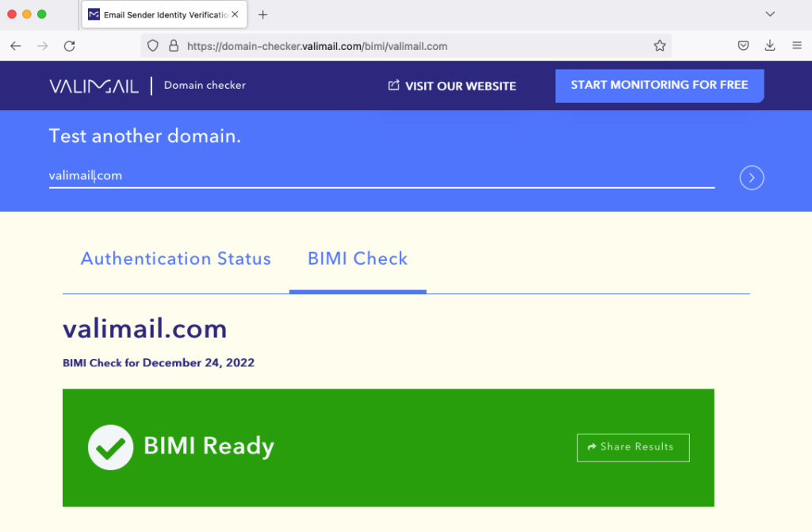Bookmark this page with the star icon
Screen dimensions: 812x532
coord(659,46)
